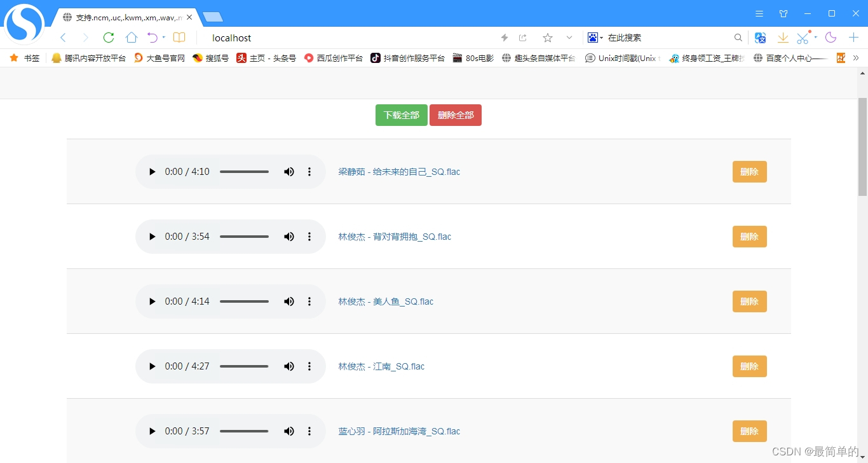Click the home icon next to the address bar
The height and width of the screenshot is (463, 868).
coord(131,38)
